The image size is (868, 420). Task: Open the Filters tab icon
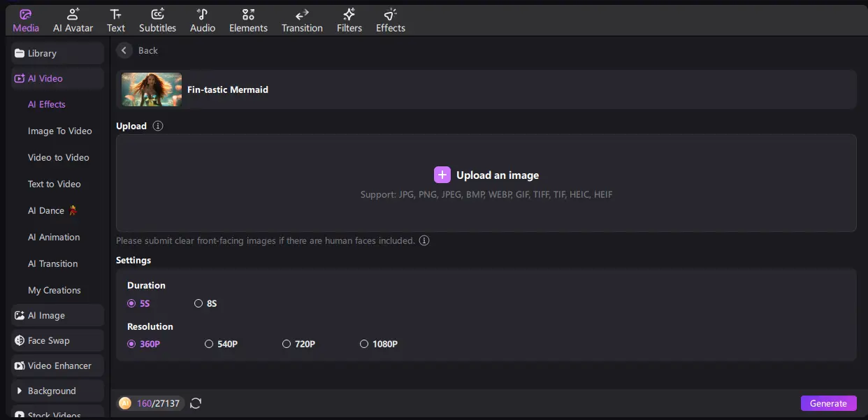click(x=349, y=15)
